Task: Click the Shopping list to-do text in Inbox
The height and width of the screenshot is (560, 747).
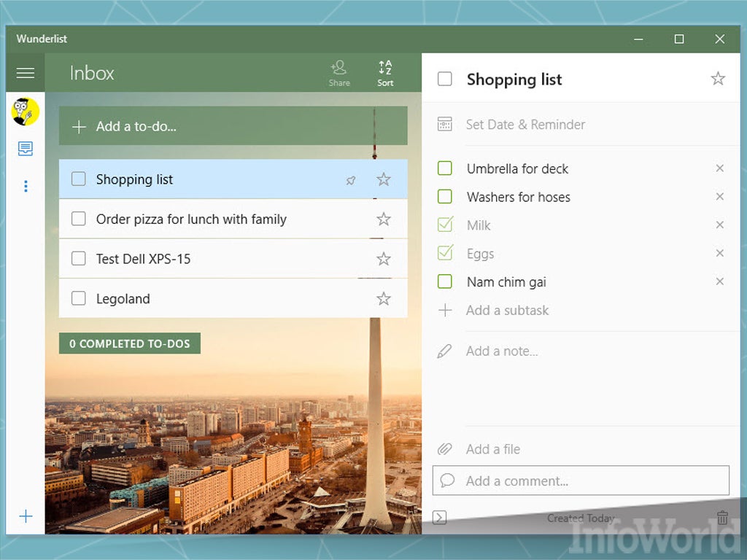Action: 134,179
